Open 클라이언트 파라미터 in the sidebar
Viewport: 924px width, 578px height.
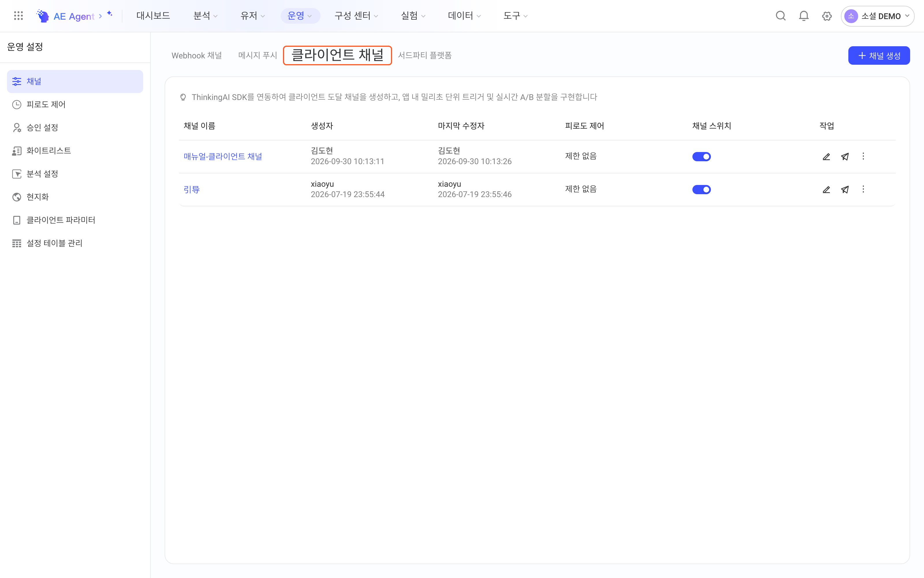pos(75,220)
